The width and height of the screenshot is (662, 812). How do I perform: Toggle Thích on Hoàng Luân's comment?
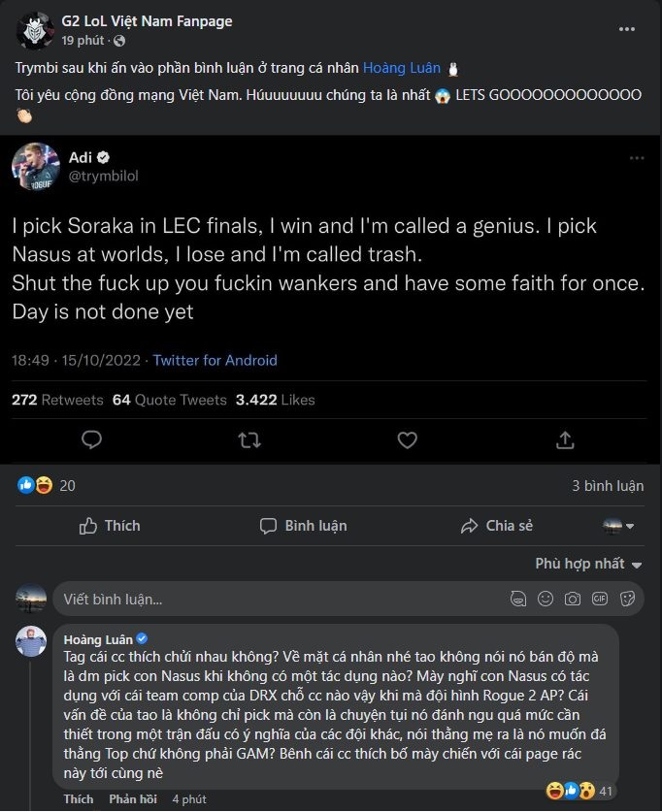pyautogui.click(x=79, y=798)
